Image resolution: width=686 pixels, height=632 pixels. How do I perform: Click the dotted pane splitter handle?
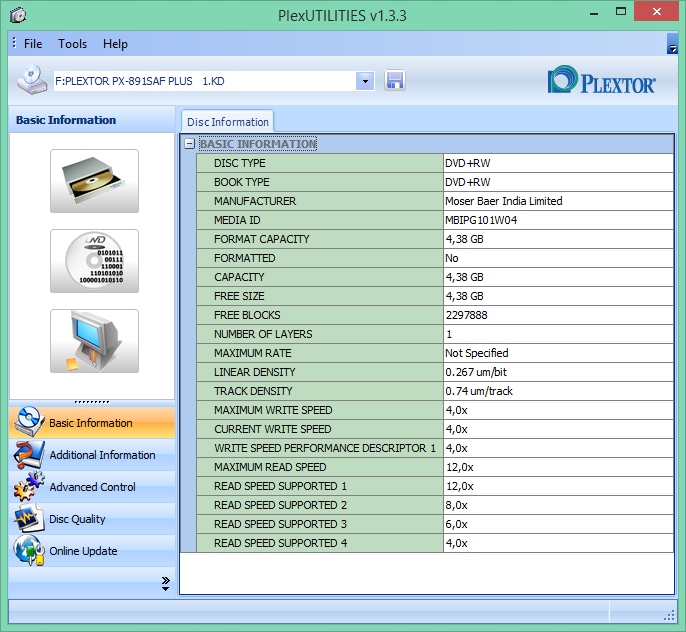point(92,402)
